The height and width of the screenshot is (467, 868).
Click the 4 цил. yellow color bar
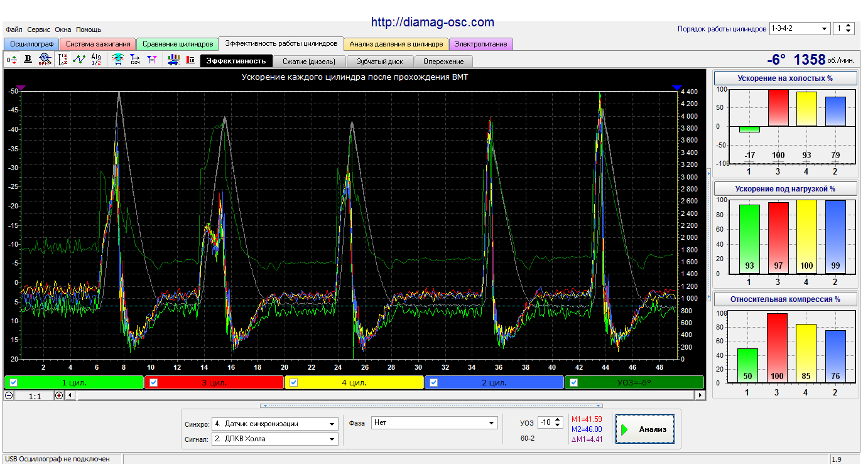pyautogui.click(x=354, y=382)
